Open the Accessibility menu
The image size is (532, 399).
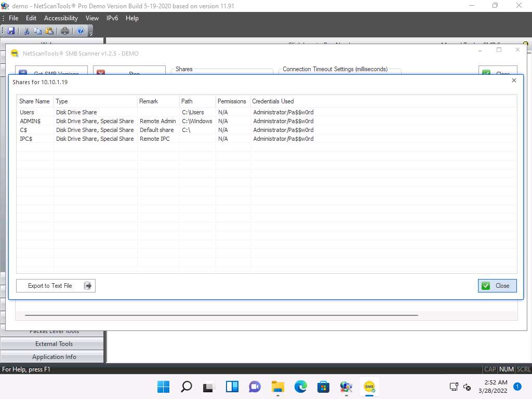61,18
